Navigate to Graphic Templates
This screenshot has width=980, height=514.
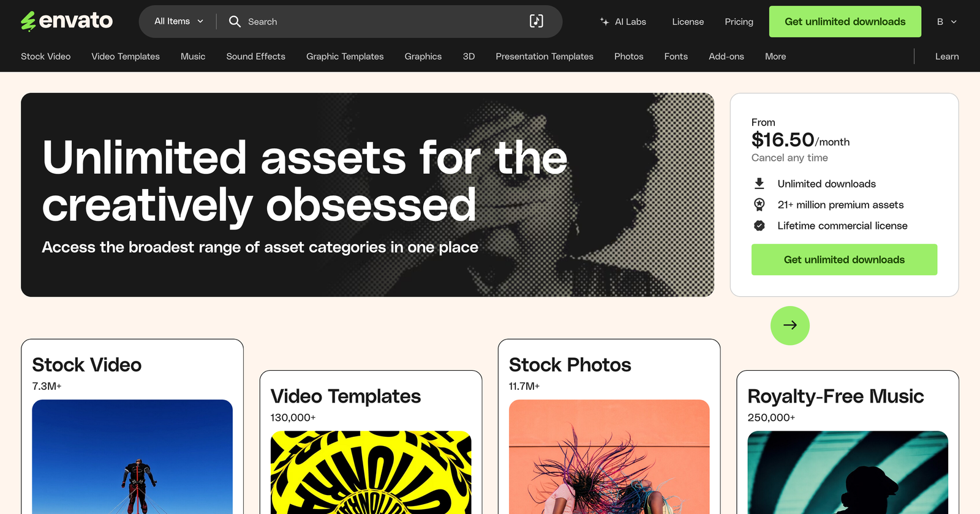tap(345, 56)
